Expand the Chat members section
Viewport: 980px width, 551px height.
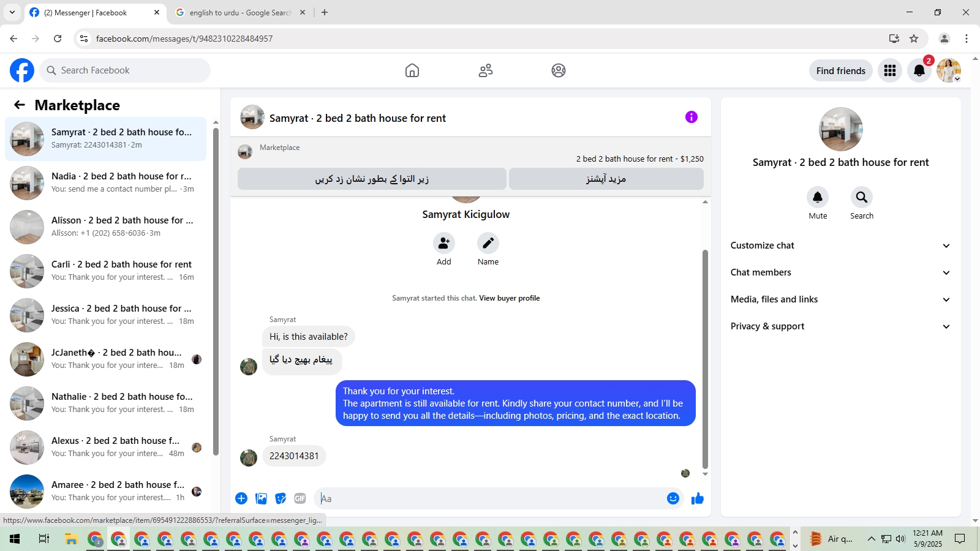(840, 272)
